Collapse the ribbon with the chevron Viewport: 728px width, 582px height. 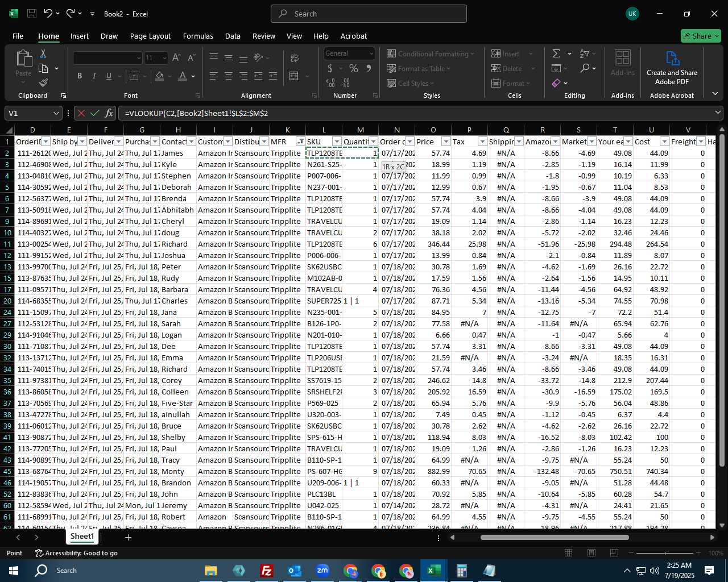(715, 93)
